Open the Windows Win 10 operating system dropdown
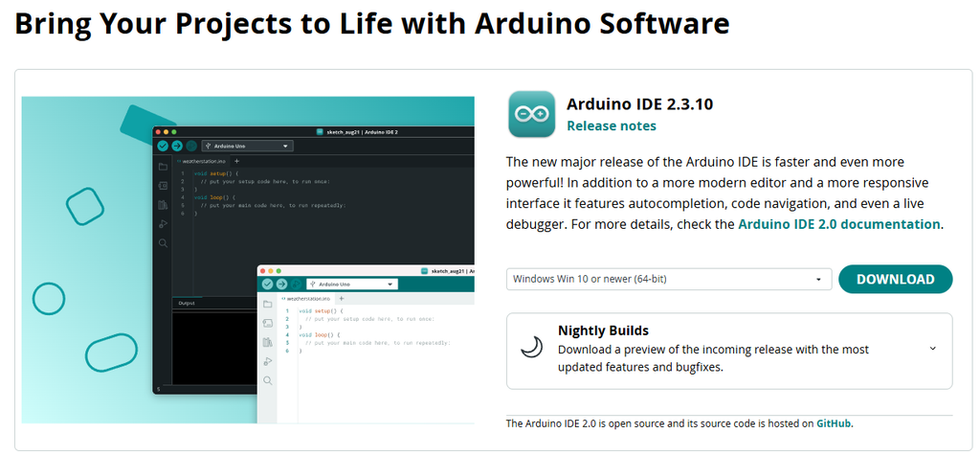This screenshot has height=456, width=980. 669,279
